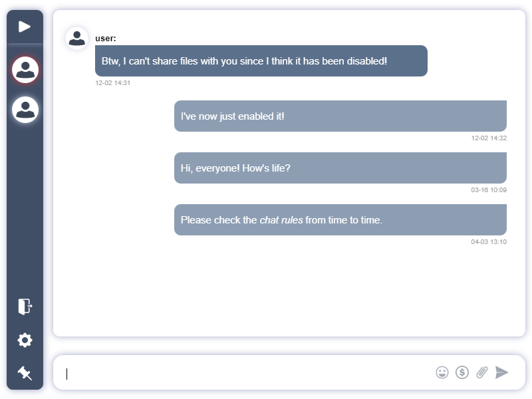The image size is (532, 399).
Task: Click the user avatar beside the first message
Action: tap(76, 39)
